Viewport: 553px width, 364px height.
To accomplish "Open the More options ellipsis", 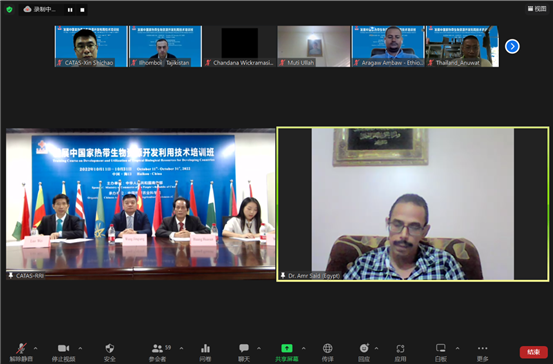I will (482, 348).
